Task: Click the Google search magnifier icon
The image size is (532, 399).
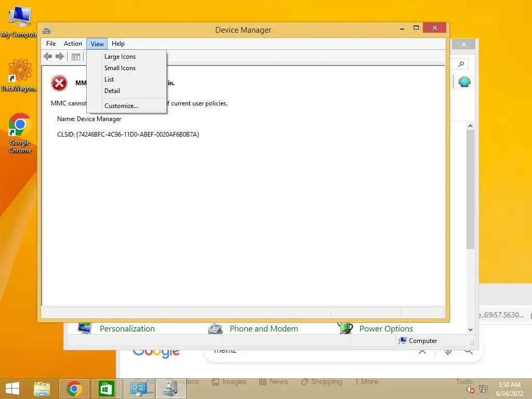Action: pos(469,352)
